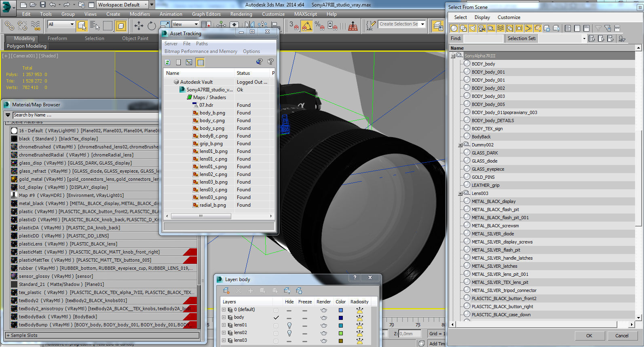This screenshot has width=644, height=347.
Task: Toggle hide bulb for lens02 layer
Action: coord(289,333)
